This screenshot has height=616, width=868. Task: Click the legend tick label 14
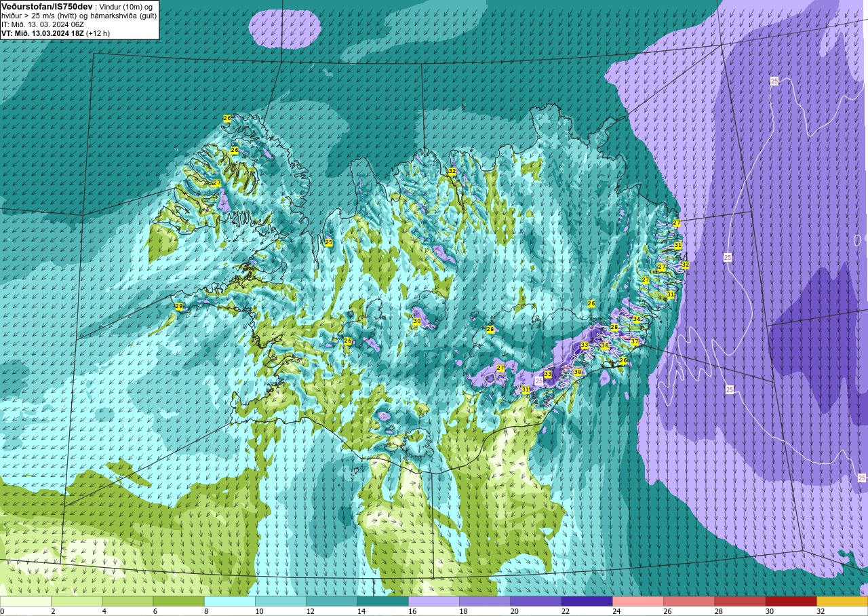pos(361,611)
